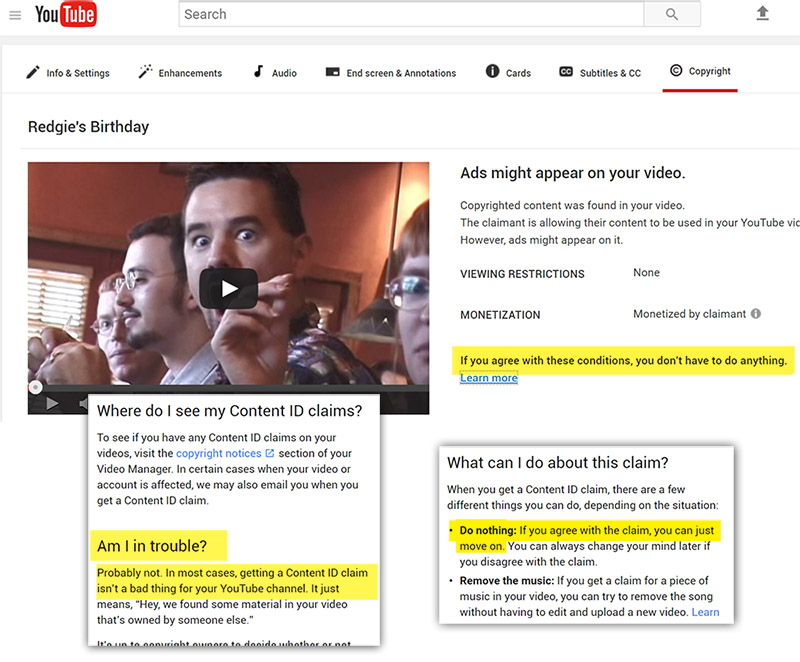
Task: Click the video progress scrubber handle
Action: [x=35, y=388]
